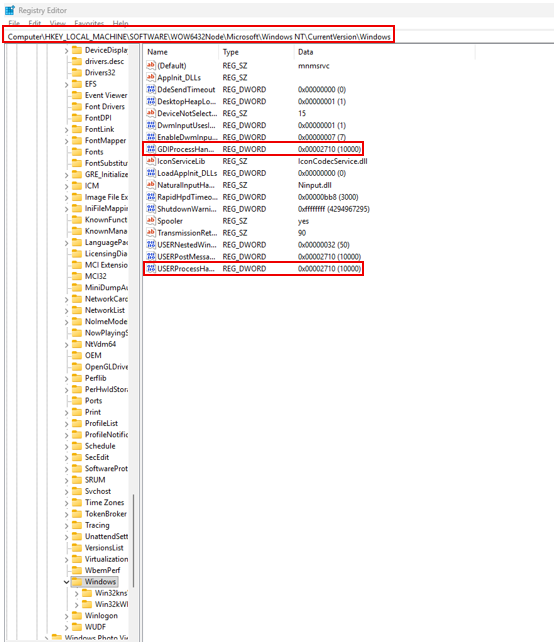Click the DesktopHeapLo... DWORD icon
Image resolution: width=559 pixels, height=642 pixels.
[x=151, y=101]
